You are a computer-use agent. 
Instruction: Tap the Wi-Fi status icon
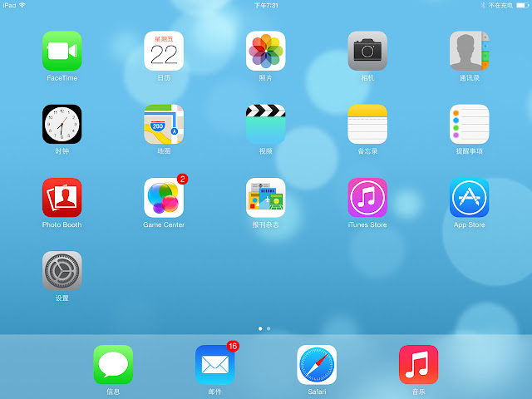pos(22,5)
